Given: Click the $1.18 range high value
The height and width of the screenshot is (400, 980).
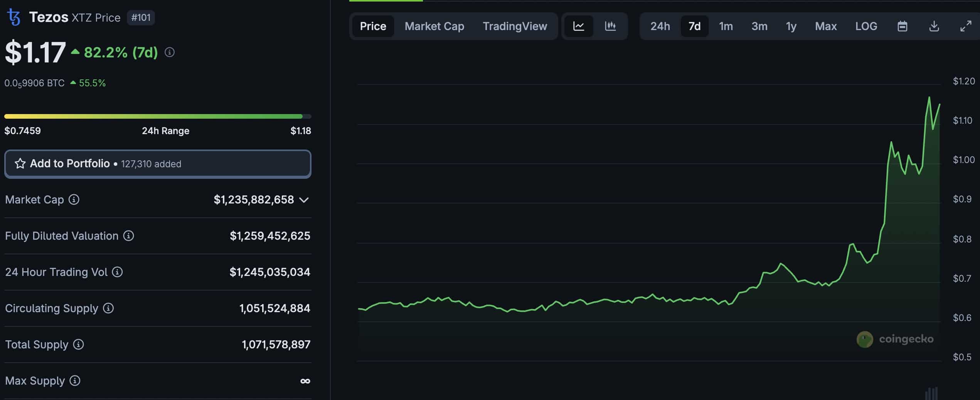Looking at the screenshot, I should (x=301, y=131).
